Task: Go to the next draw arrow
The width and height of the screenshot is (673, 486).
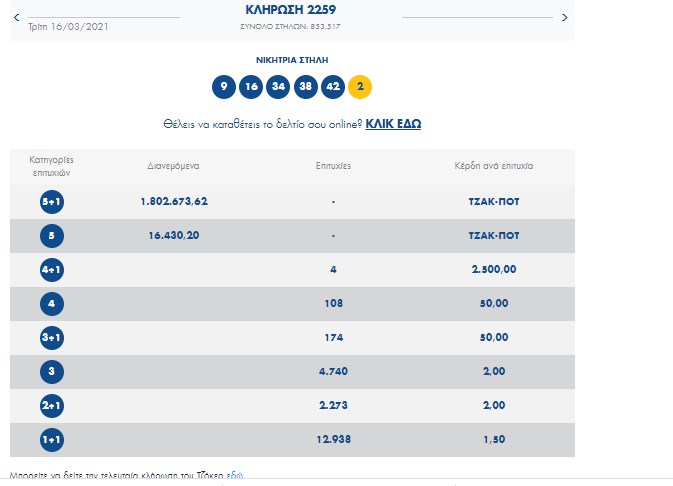Action: click(564, 17)
